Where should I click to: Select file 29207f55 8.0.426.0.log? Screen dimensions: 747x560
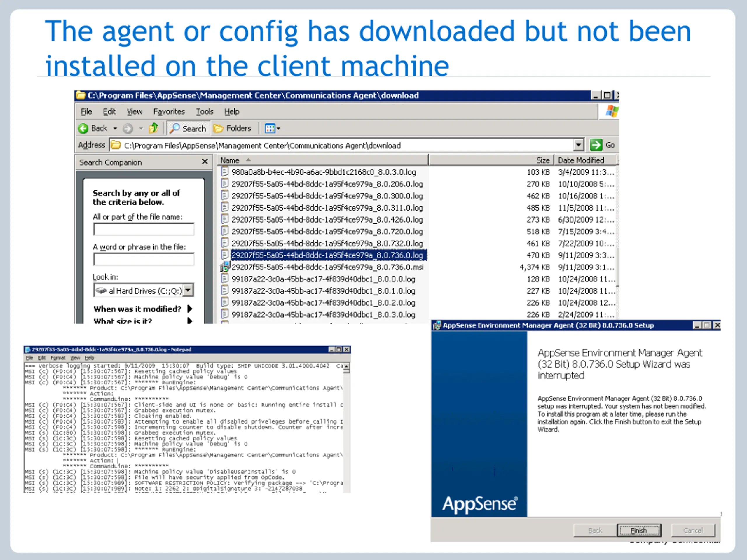[327, 219]
